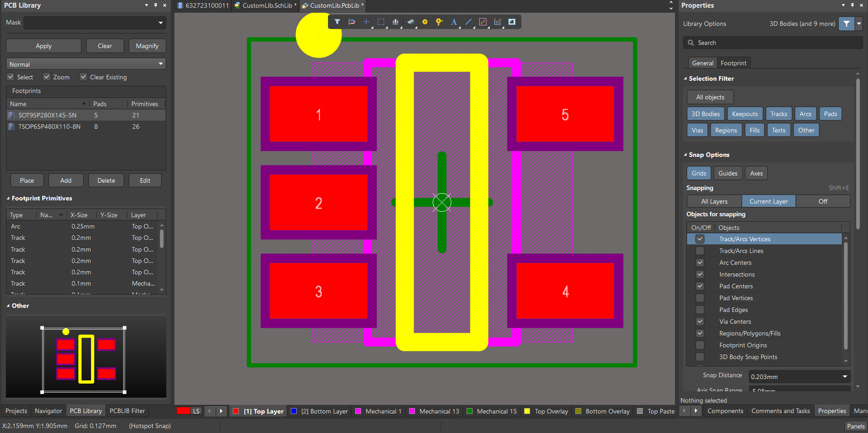Open the PCBLIB Filter panel tab
Screen dimensions: 868x433
(x=127, y=411)
